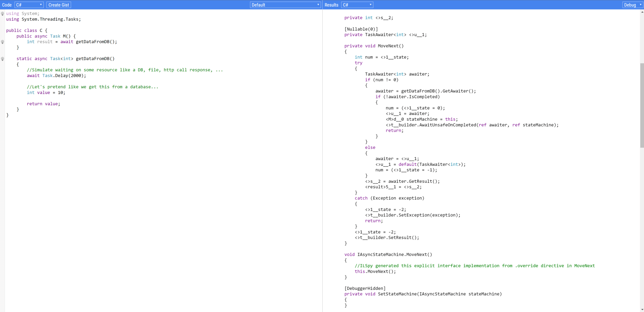This screenshot has height=312, width=644.
Task: Click the Results label in header
Action: click(331, 5)
